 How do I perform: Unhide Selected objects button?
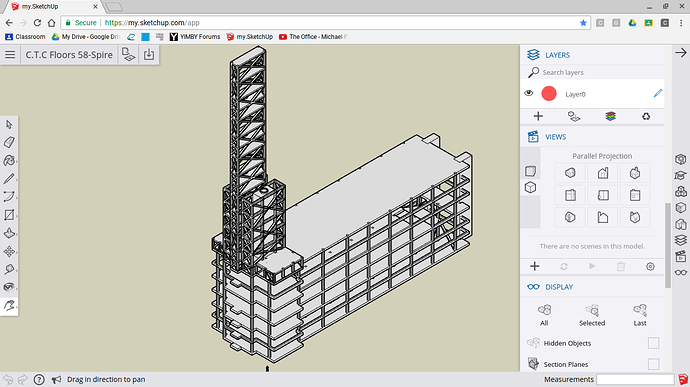coord(592,314)
